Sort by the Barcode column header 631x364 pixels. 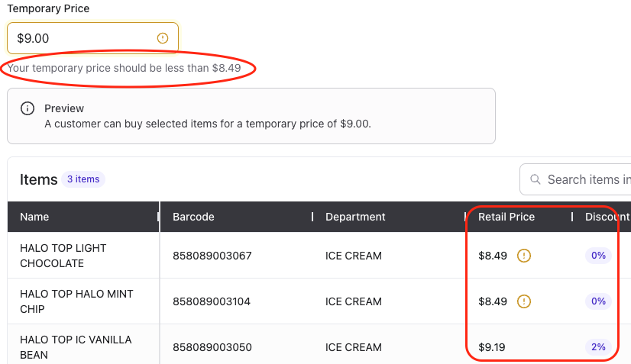[x=193, y=217]
